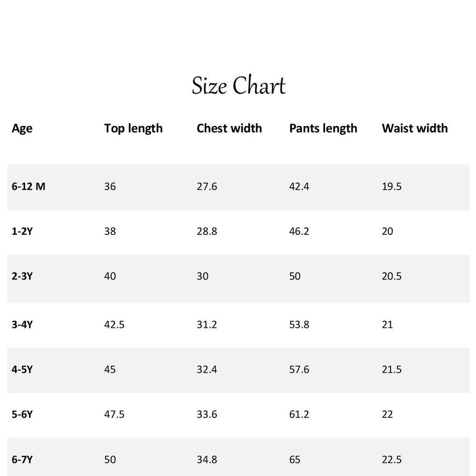Select the 57.6 pants length value

[299, 370]
